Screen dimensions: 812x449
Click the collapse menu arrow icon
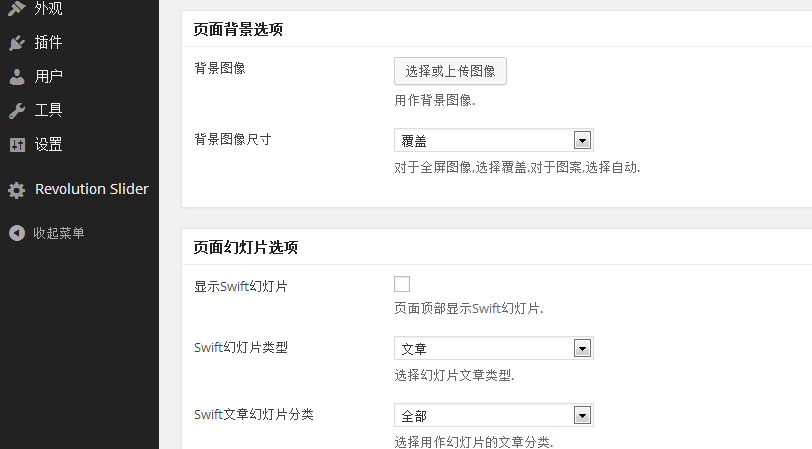pyautogui.click(x=17, y=233)
